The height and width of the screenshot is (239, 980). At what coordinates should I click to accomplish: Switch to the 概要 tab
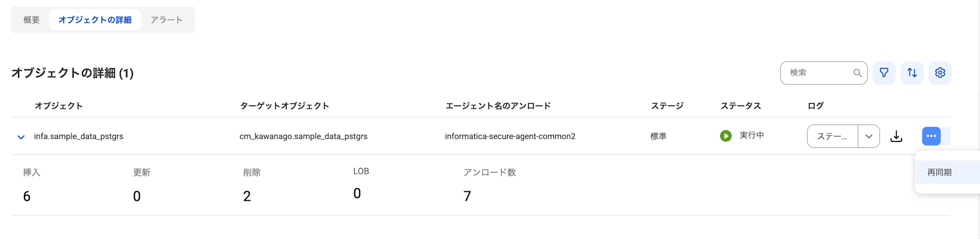pos(31,20)
